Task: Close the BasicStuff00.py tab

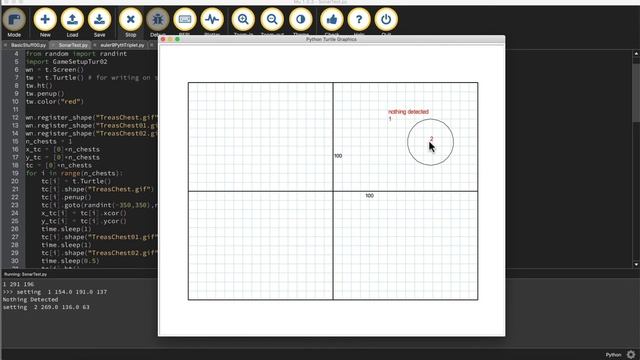Action: (6, 45)
